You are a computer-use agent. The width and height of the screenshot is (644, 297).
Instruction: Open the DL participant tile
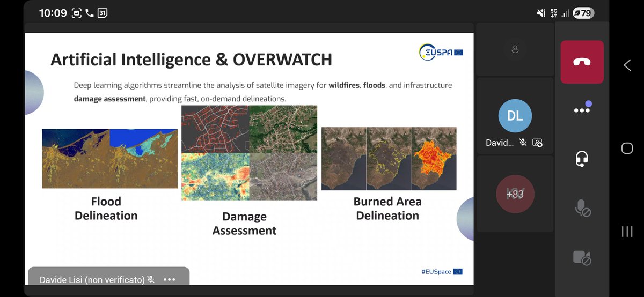coord(515,116)
